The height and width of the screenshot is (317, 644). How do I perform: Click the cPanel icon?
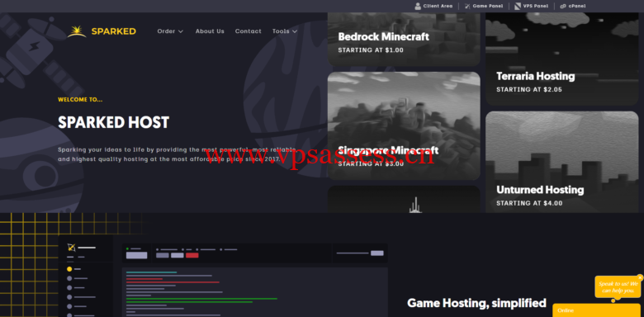(x=563, y=6)
